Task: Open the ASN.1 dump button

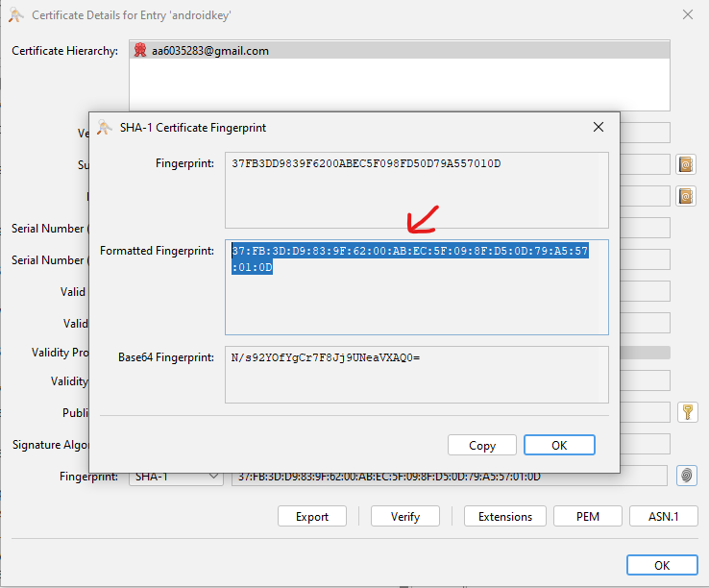Action: (663, 516)
